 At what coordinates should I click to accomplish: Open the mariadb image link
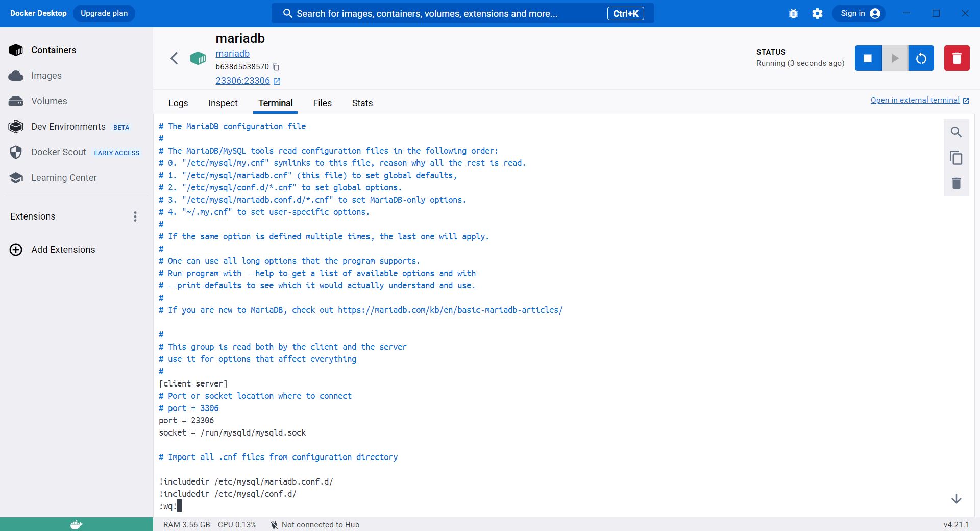click(x=232, y=54)
